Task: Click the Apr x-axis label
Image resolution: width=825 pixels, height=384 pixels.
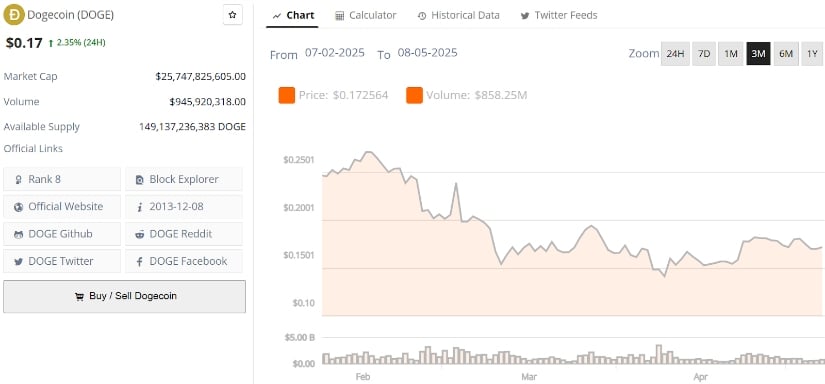Action: click(x=700, y=377)
